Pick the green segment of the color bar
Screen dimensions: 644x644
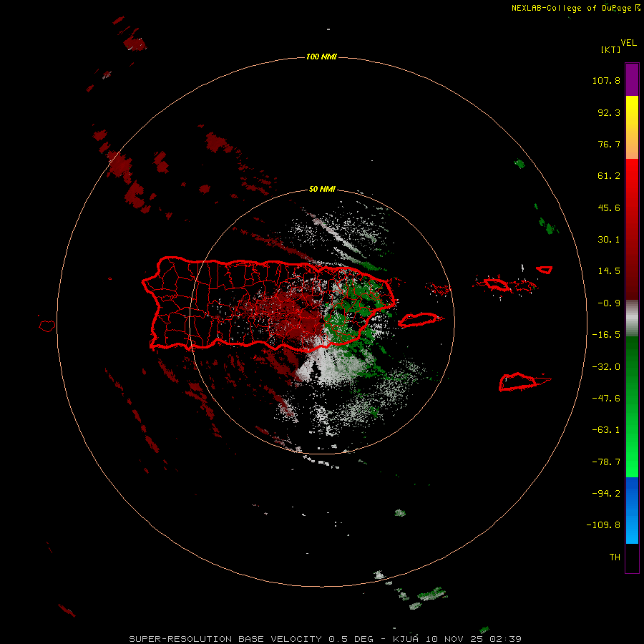pyautogui.click(x=632, y=406)
